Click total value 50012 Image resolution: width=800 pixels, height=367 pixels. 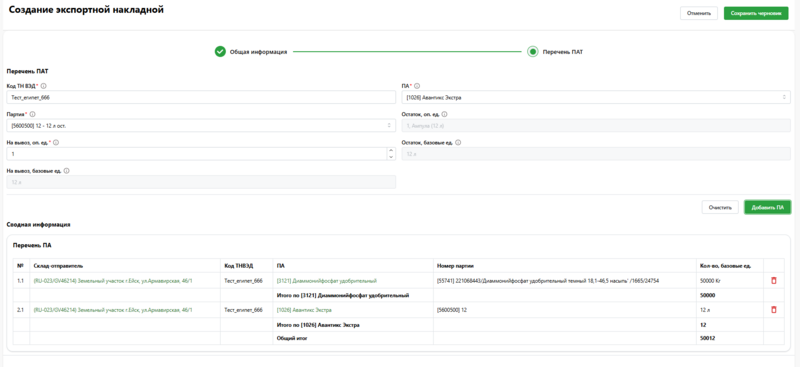coord(707,338)
